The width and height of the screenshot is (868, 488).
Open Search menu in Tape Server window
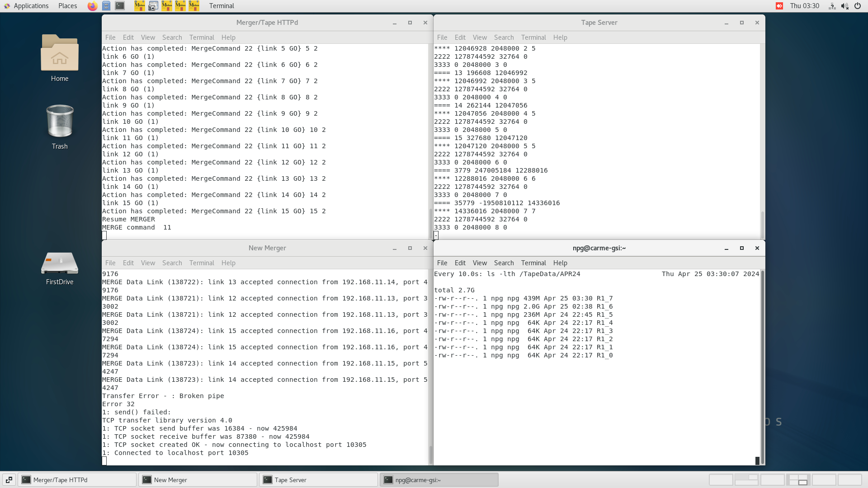click(504, 38)
